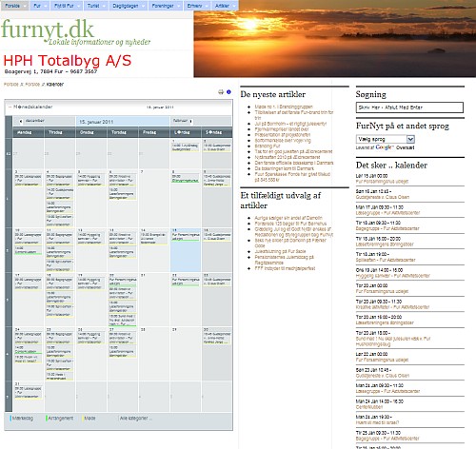Open article 'Da boksningen kom til Danmark'
The image size is (476, 449).
(x=284, y=168)
